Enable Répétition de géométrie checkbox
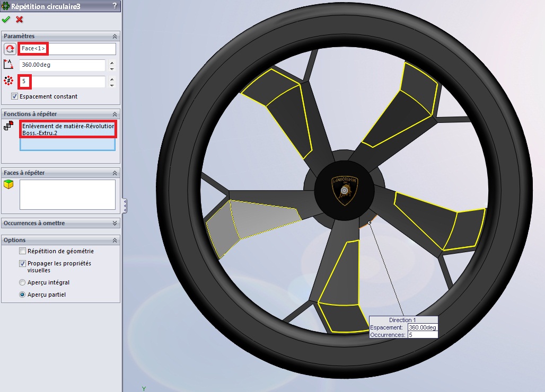Image resolution: width=545 pixels, height=392 pixels. coord(22,251)
